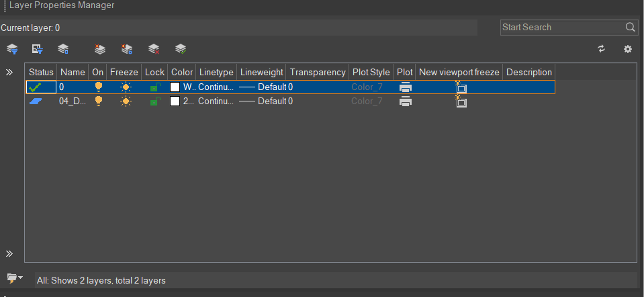Click the Lineweight column header
Viewport: 644px width, 297px height.
tap(262, 73)
